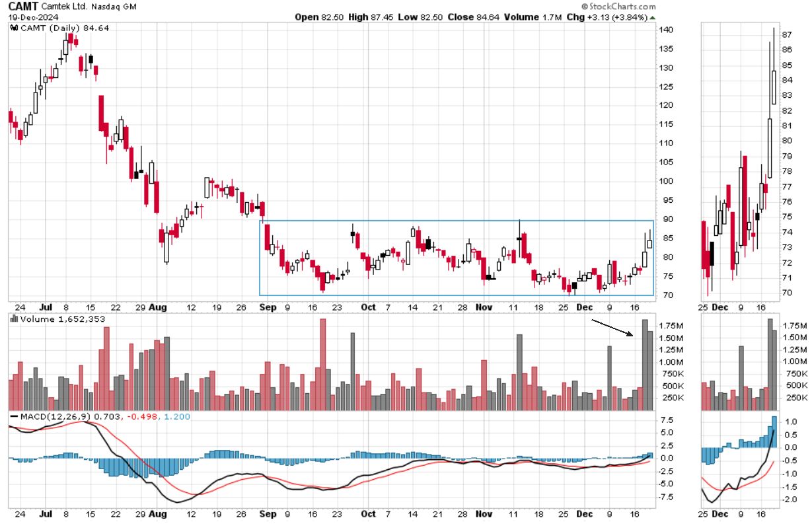The height and width of the screenshot is (524, 812).
Task: Click the candlestick legend icon beside CAMT (Daily)
Action: pos(14,28)
